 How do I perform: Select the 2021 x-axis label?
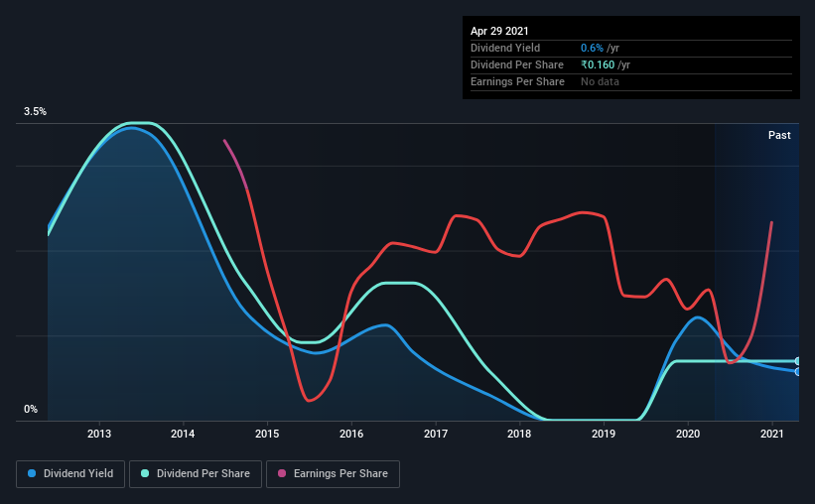772,434
